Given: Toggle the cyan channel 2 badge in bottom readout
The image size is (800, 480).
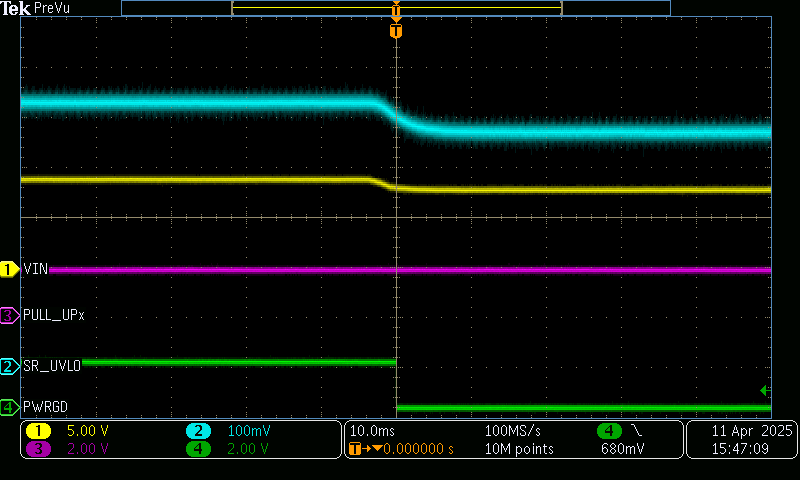Looking at the screenshot, I should [199, 431].
